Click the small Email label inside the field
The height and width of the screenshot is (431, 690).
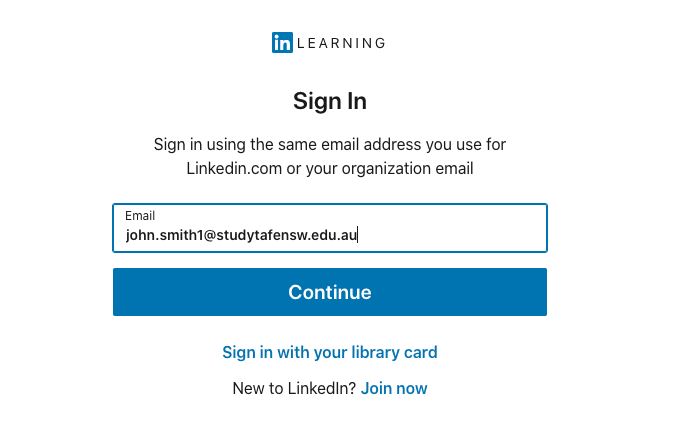point(140,216)
